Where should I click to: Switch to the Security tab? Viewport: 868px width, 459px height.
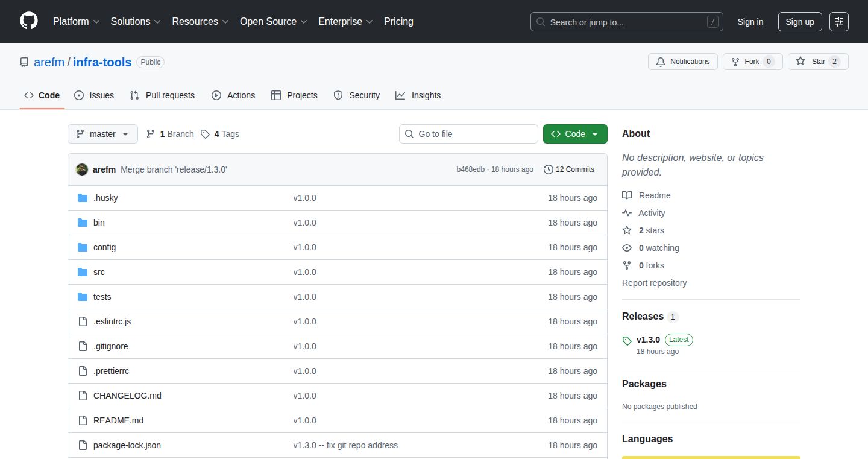pyautogui.click(x=357, y=95)
